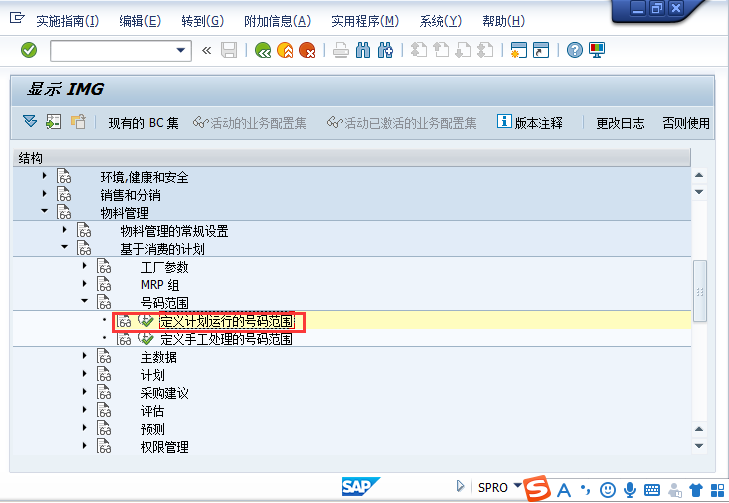Open the SPRO status bar dropdown
Screen dimensions: 729x503
click(517, 486)
